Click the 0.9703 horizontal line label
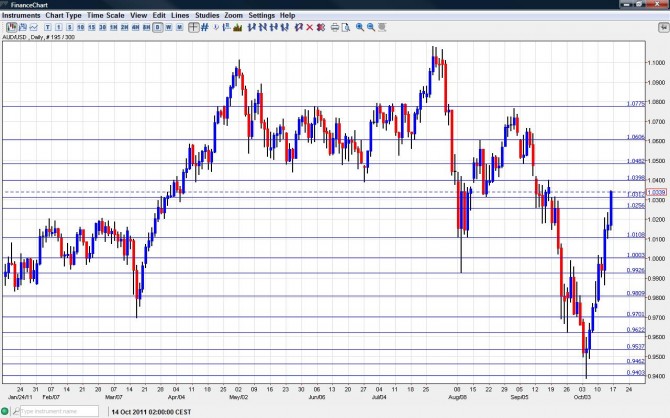The image size is (670, 418). point(636,314)
